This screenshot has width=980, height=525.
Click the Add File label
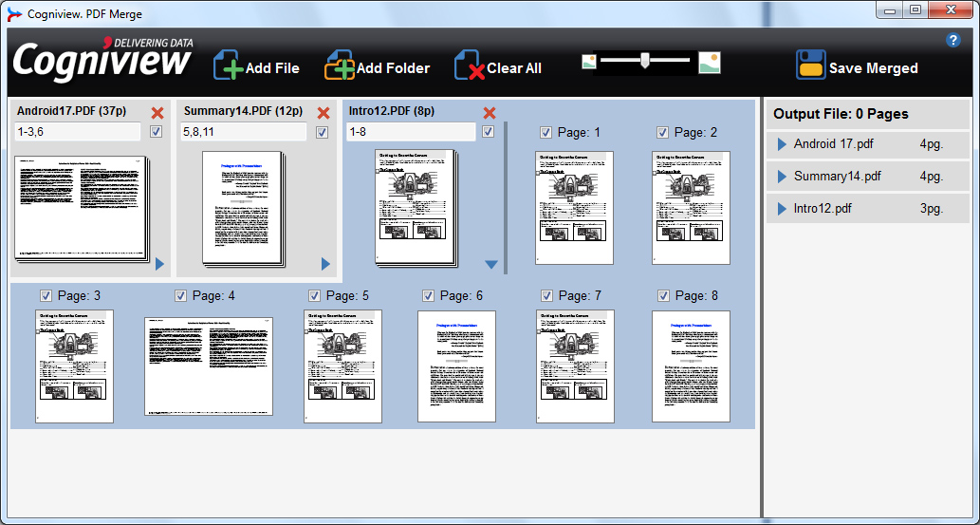pyautogui.click(x=272, y=68)
